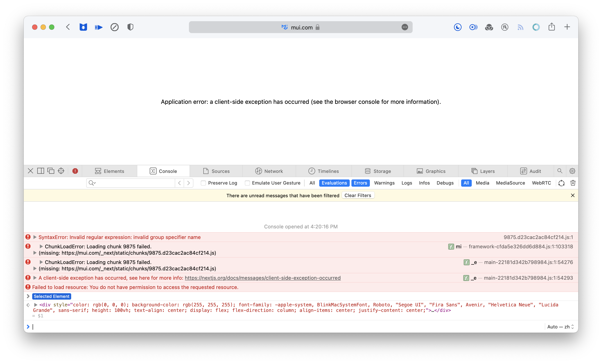602x364 pixels.
Task: Switch to the Layers tab
Action: click(x=483, y=171)
